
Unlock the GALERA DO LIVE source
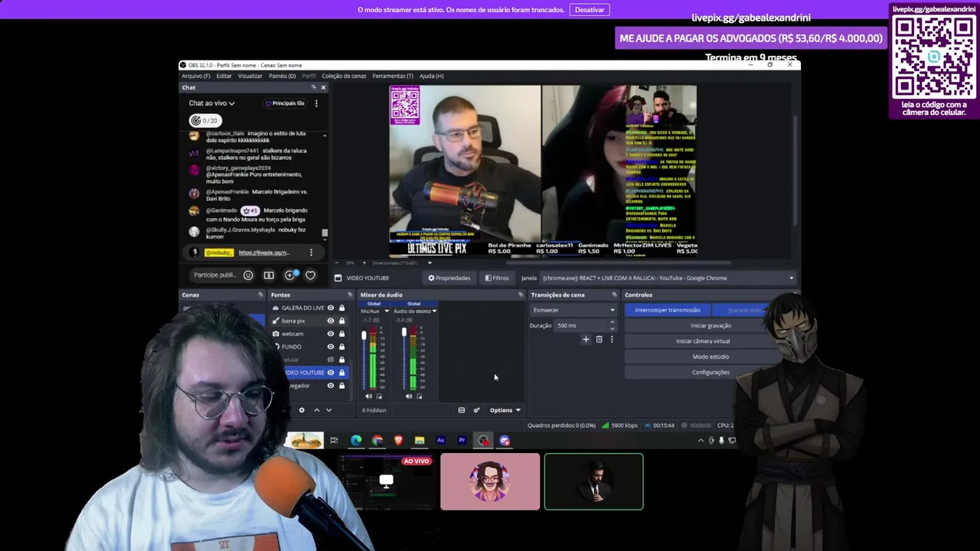341,308
